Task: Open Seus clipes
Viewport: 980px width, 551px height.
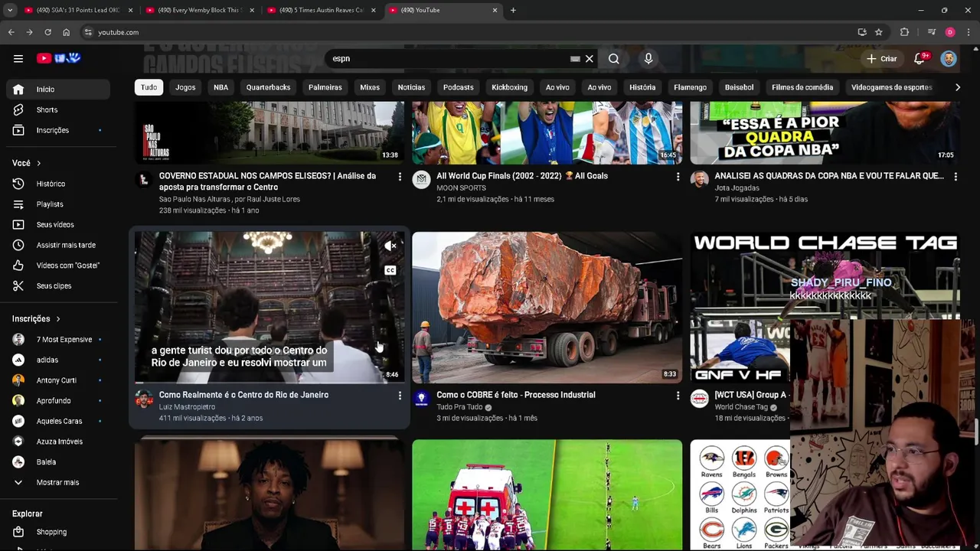Action: pos(59,285)
